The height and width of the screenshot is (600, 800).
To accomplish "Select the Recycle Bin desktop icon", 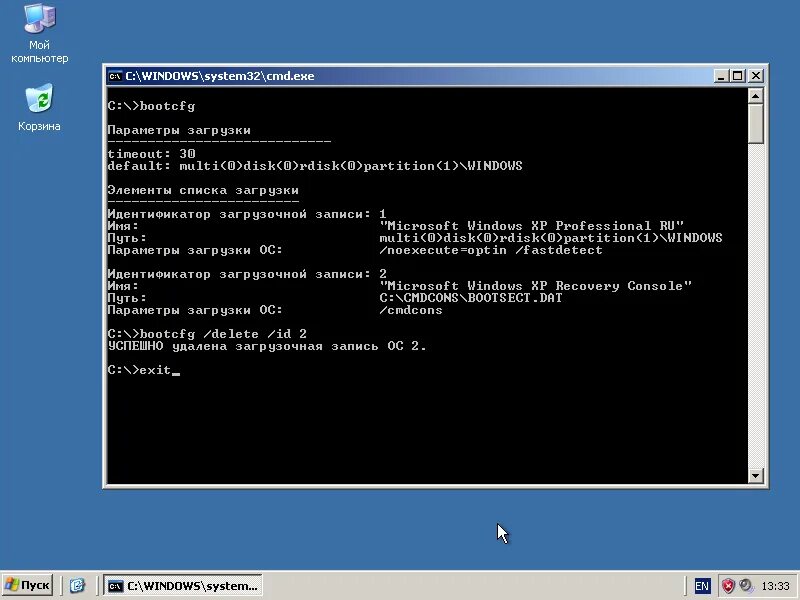I will point(39,108).
